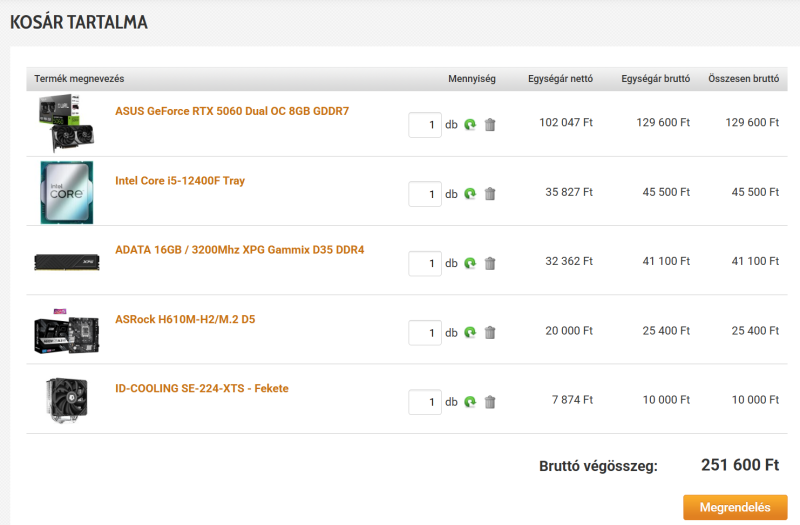800x525 pixels.
Task: Focus quantity field for ID-COOLING SE-224-XTS
Action: coord(425,402)
